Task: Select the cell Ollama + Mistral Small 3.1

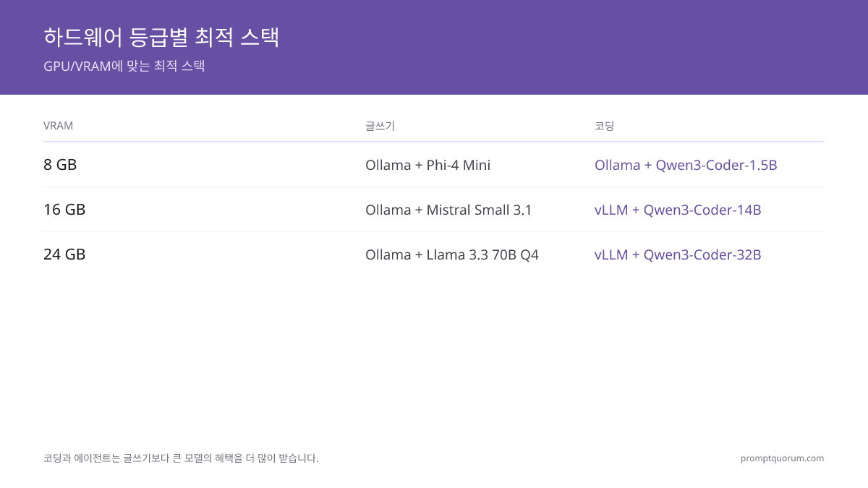Action: click(448, 210)
